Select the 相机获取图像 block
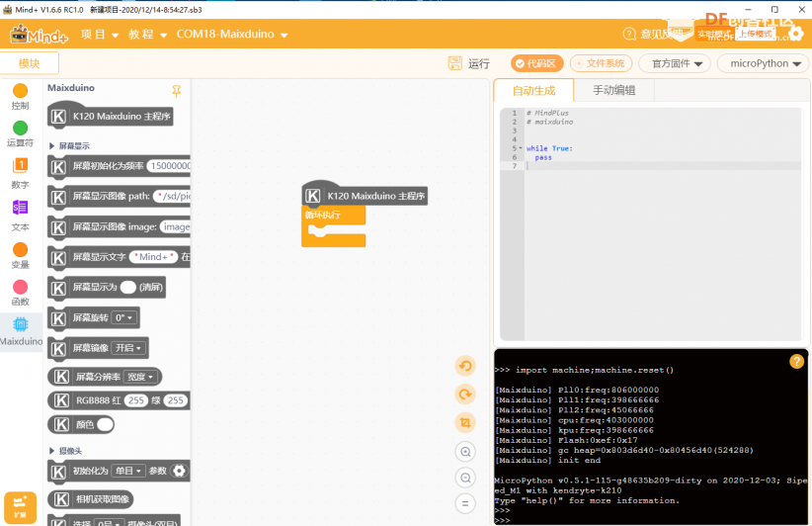Image resolution: width=812 pixels, height=526 pixels. click(x=91, y=499)
